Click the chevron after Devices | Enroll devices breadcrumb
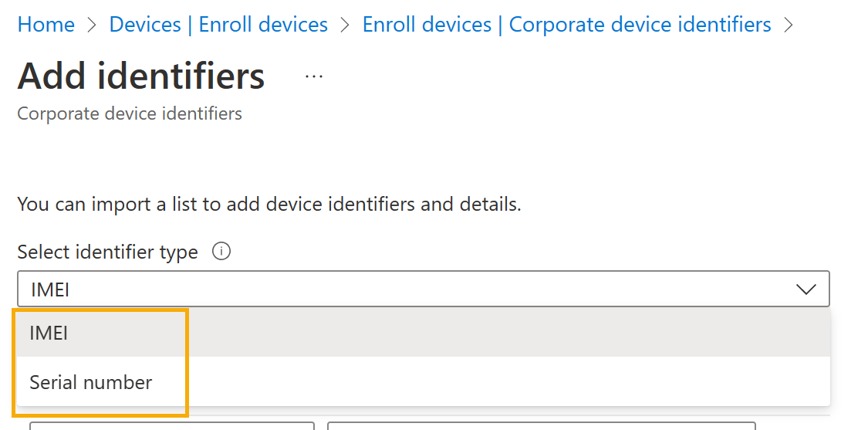868x430 pixels. click(346, 25)
